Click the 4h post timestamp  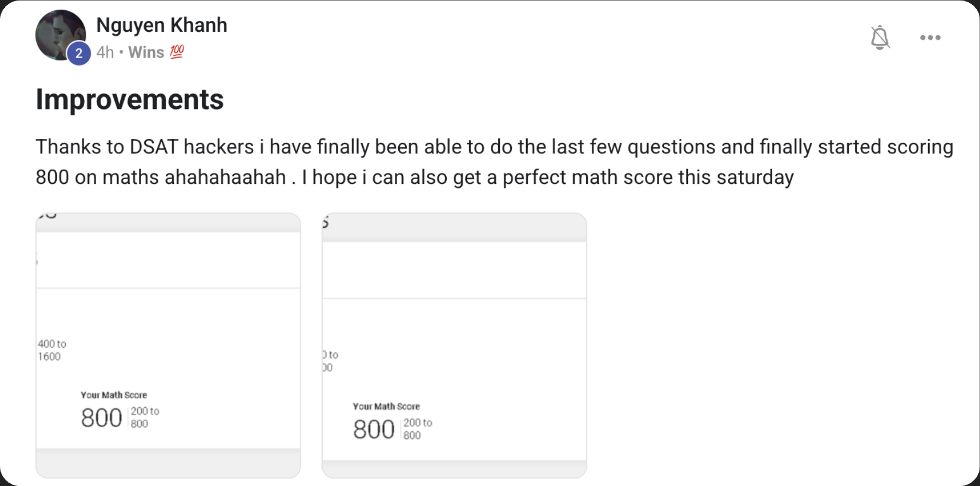pos(105,53)
